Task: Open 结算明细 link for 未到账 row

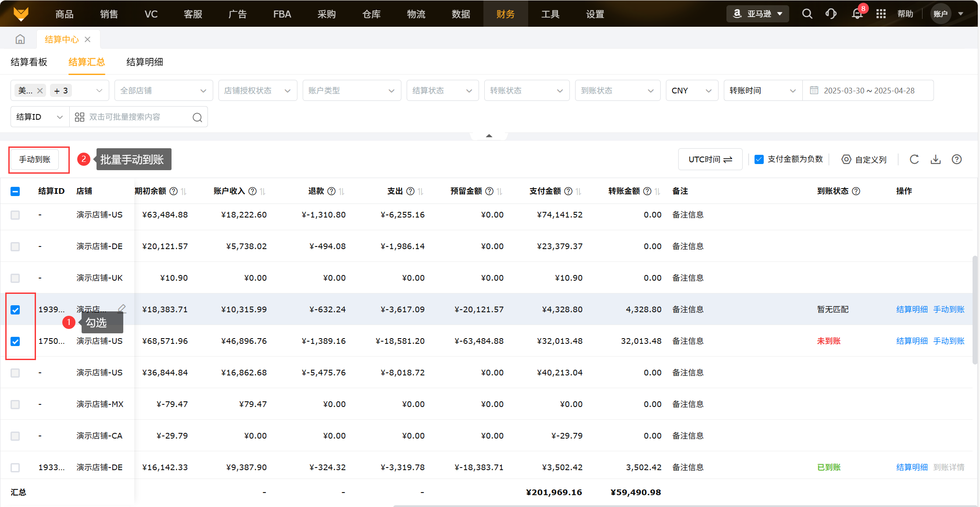Action: 912,341
